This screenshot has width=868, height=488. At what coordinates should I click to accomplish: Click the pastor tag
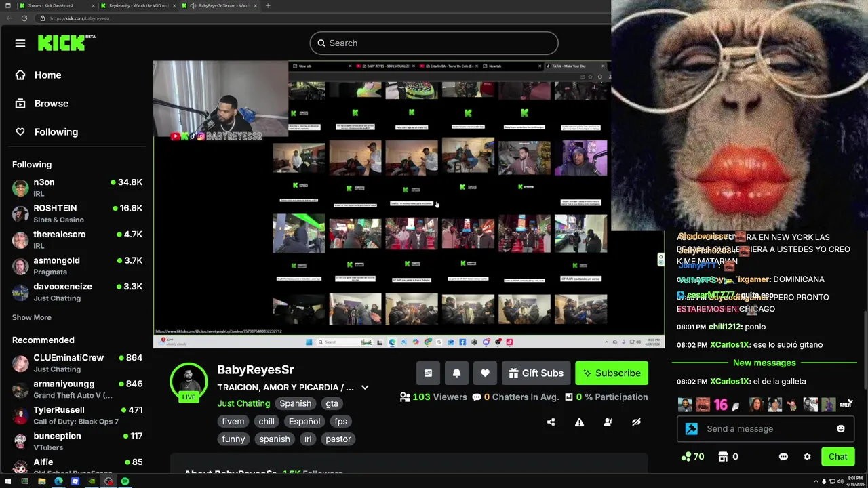(338, 439)
